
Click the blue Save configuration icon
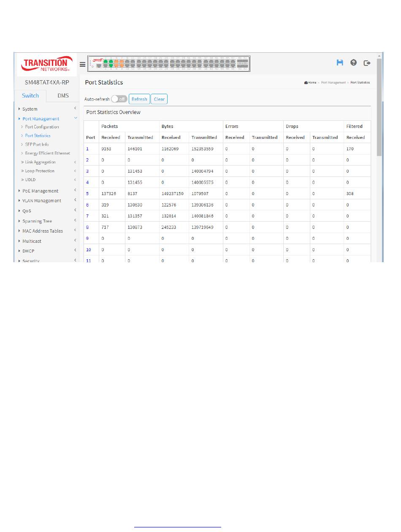(x=340, y=62)
